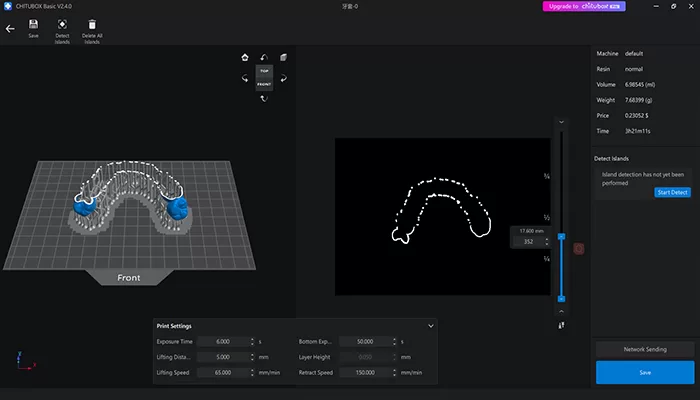
Task: Click the Detect Islands toolbar icon
Action: [62, 31]
